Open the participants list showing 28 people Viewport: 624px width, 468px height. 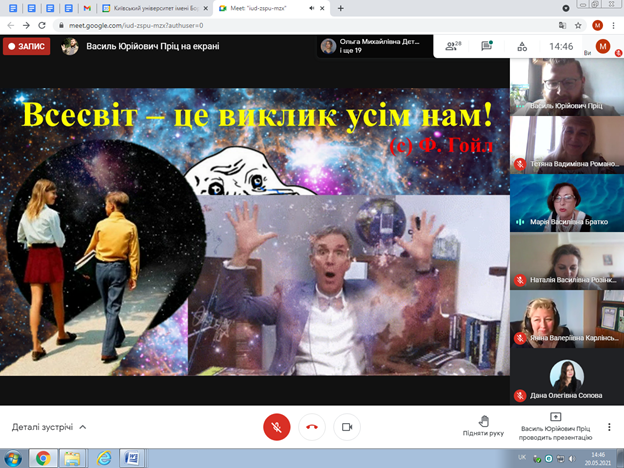455,46
